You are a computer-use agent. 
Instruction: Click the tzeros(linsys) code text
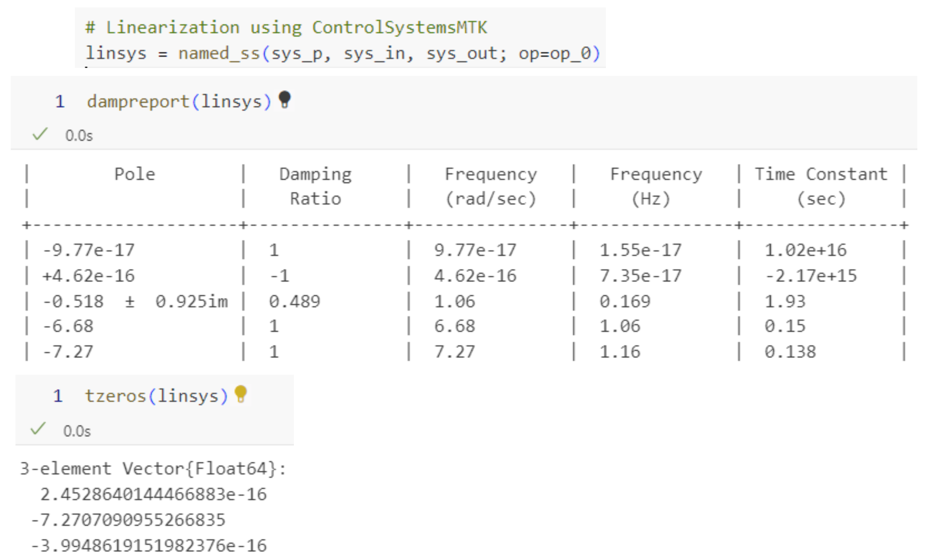156,396
